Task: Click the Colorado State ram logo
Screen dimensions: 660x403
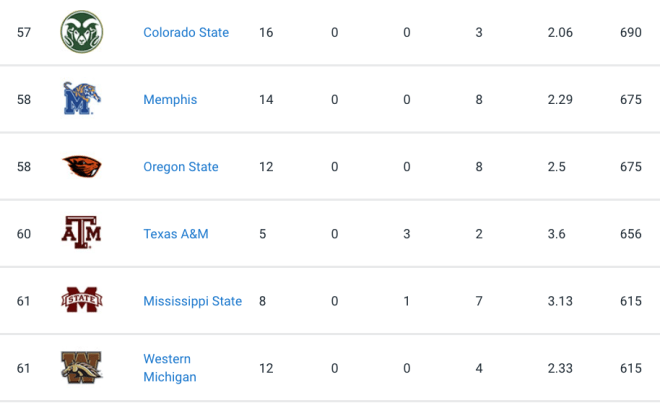Action: (82, 32)
